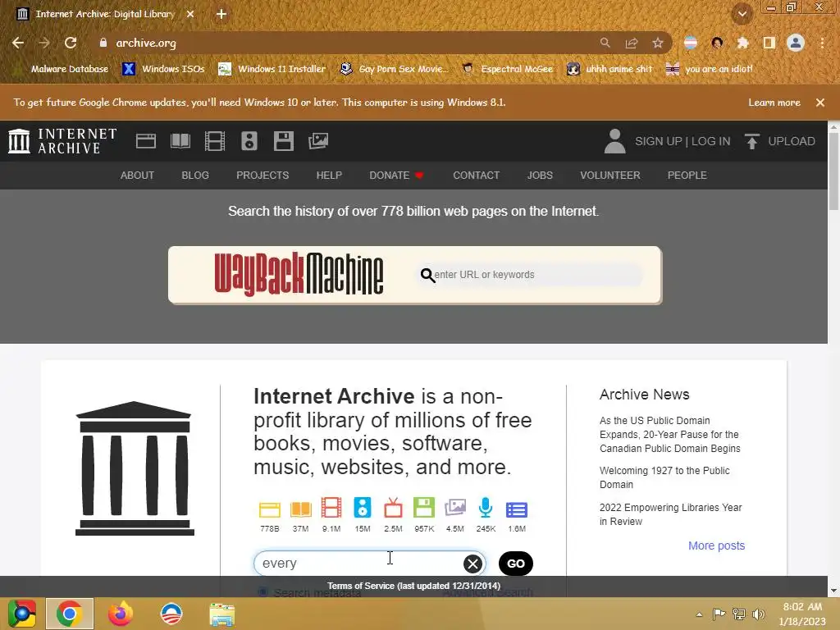Click the Share page icon in the address bar

click(632, 43)
